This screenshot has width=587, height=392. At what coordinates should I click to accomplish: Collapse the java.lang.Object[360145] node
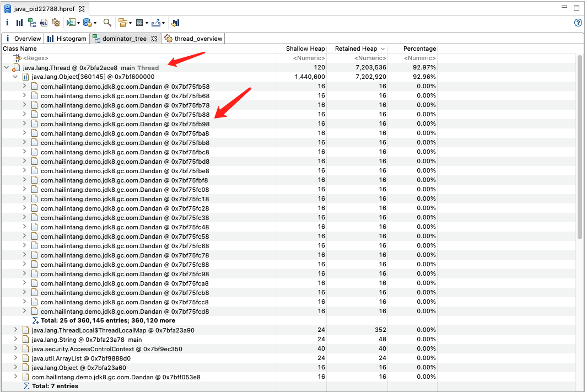click(x=15, y=77)
